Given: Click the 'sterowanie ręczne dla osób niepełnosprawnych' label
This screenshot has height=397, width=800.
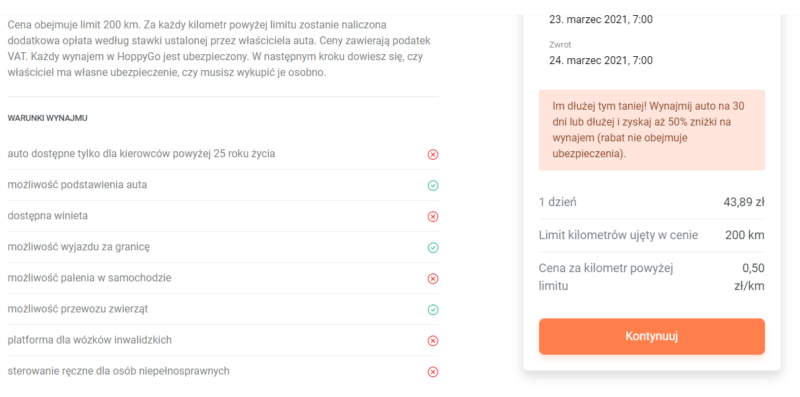Looking at the screenshot, I should [x=118, y=371].
